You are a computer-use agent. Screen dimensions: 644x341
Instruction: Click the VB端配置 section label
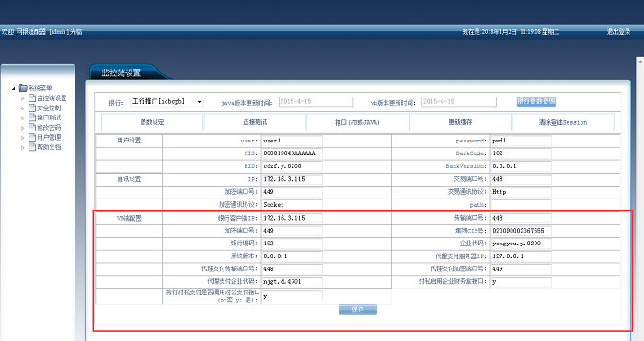click(129, 219)
